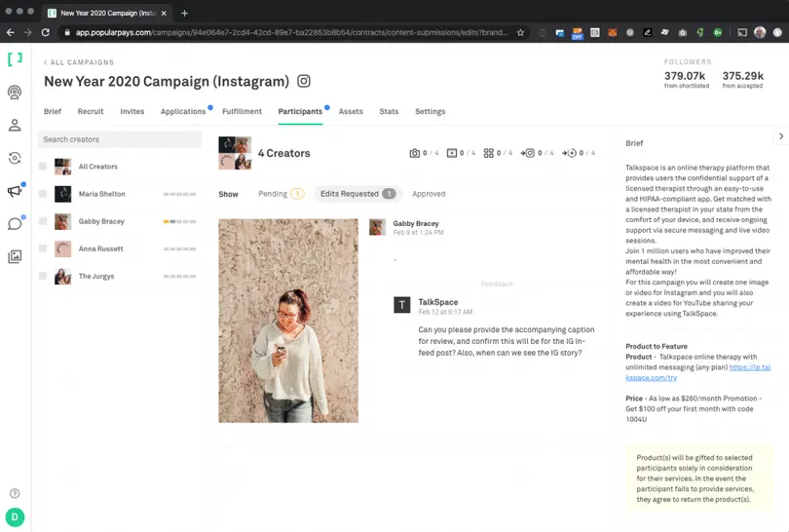Viewport: 789px width, 532px height.
Task: Click the camera photo count icon
Action: point(415,153)
